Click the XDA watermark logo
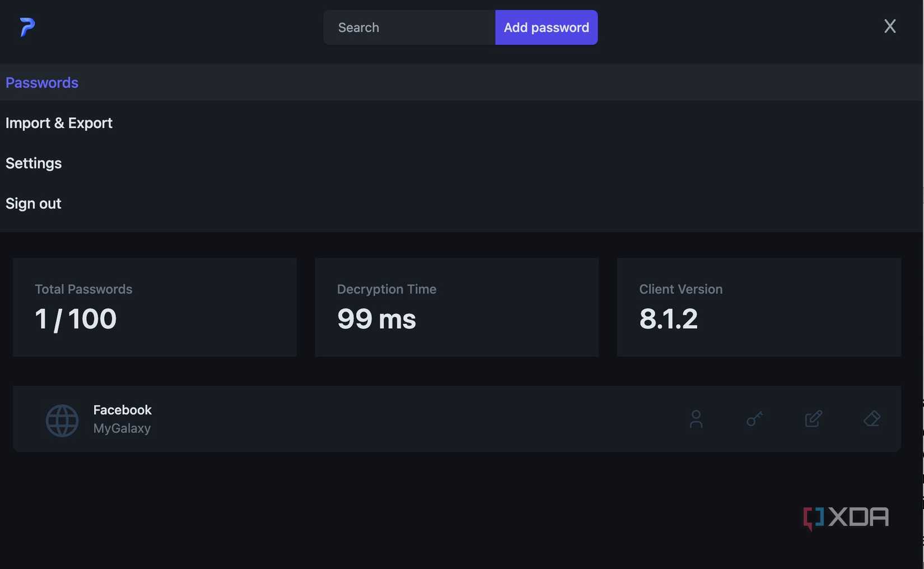 [x=844, y=517]
